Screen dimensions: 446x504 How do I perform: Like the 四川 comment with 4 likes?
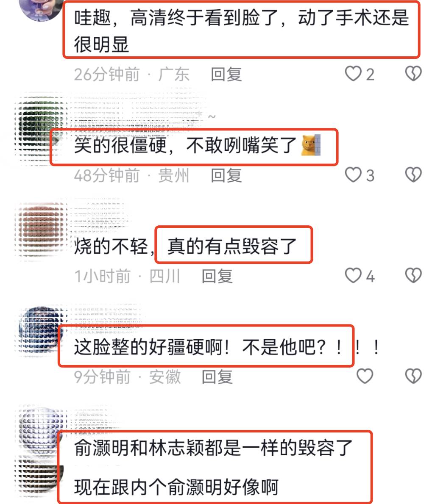pyautogui.click(x=353, y=276)
